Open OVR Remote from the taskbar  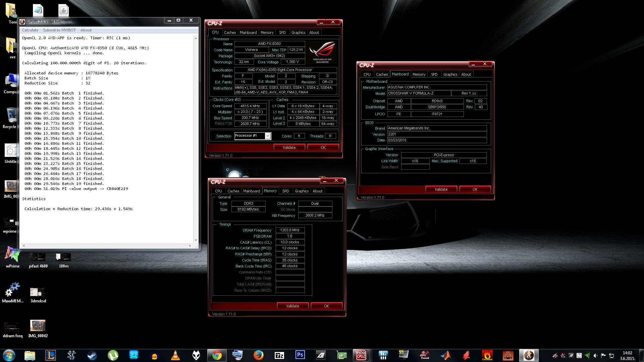pyautogui.click(x=508, y=355)
